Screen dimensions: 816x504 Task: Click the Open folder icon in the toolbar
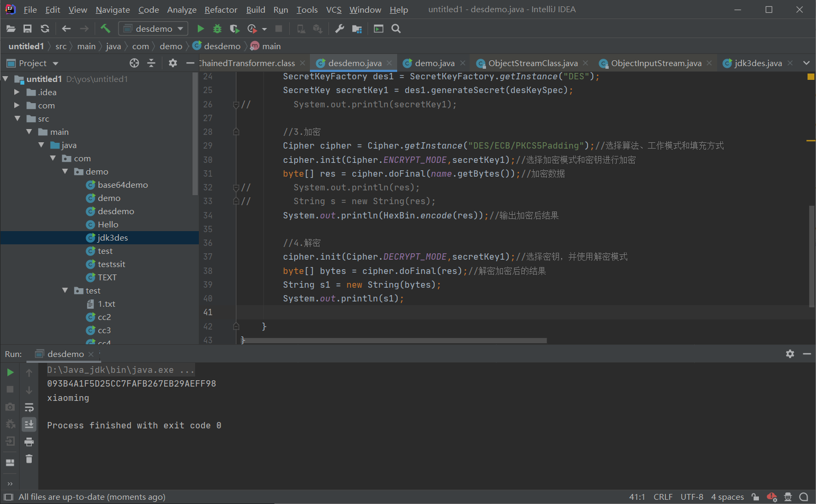[11, 29]
